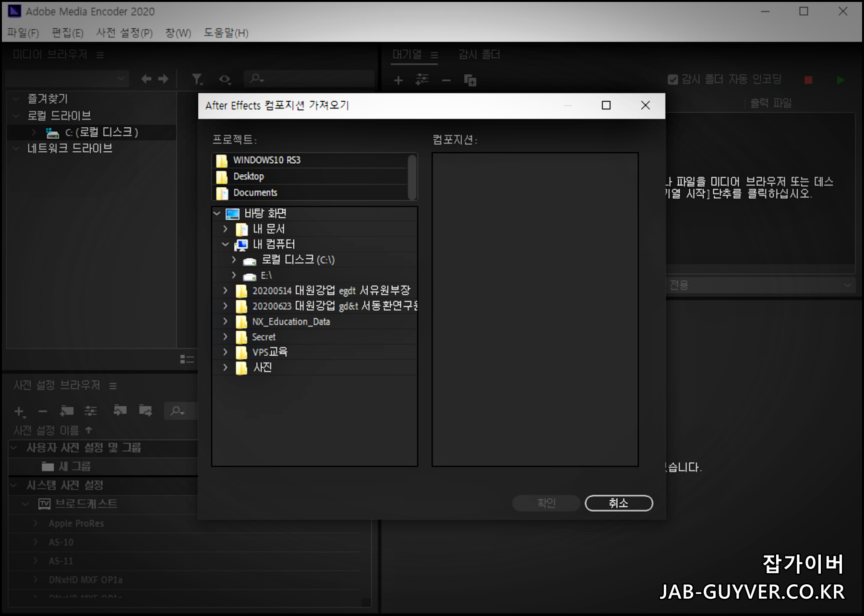Collapse the 내 컴퓨터 tree node
Viewport: 864px width, 616px height.
coord(225,244)
